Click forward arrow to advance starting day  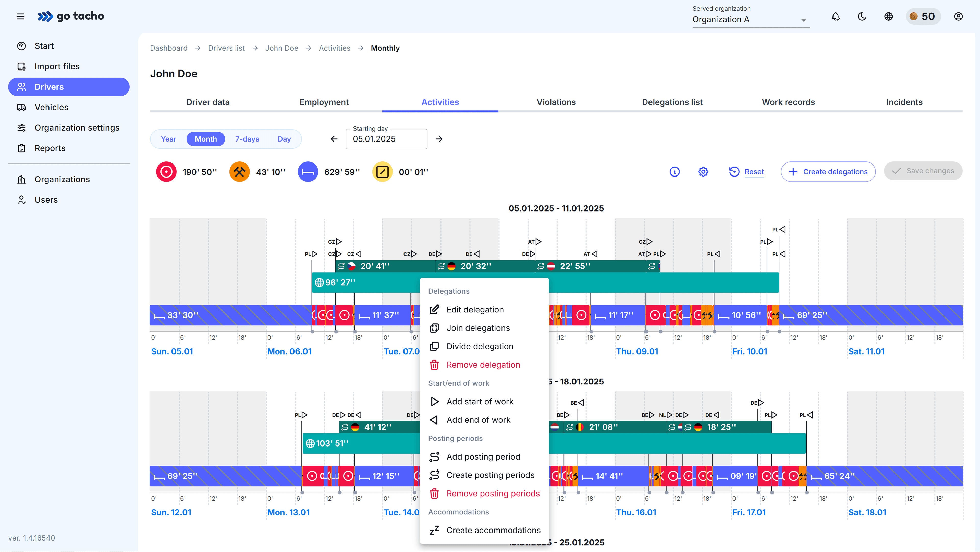(439, 138)
